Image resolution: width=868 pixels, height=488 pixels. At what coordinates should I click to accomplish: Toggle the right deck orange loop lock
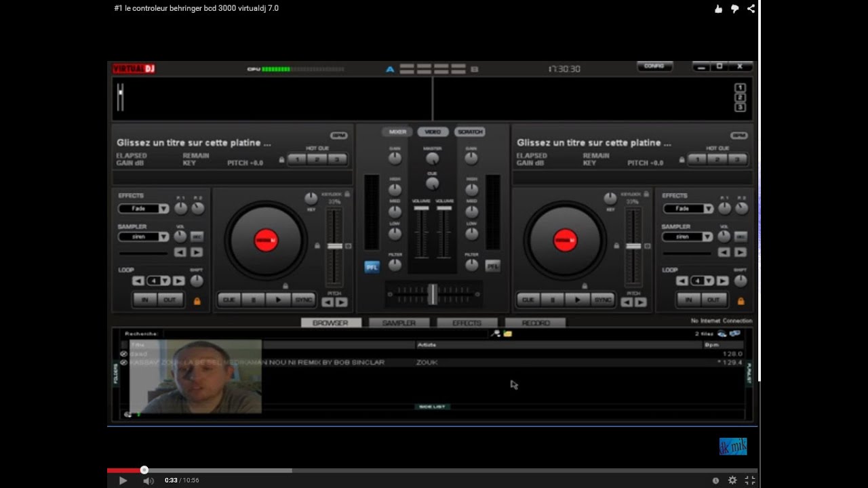click(x=741, y=301)
